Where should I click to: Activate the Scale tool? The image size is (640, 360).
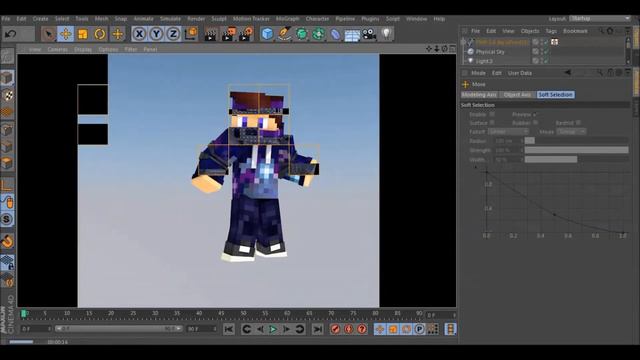pos(83,34)
